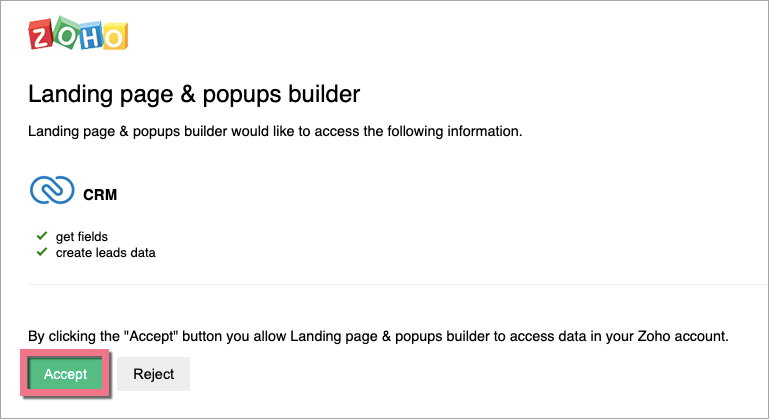
Task: Click the checkmark beside create leads data
Action: click(41, 253)
